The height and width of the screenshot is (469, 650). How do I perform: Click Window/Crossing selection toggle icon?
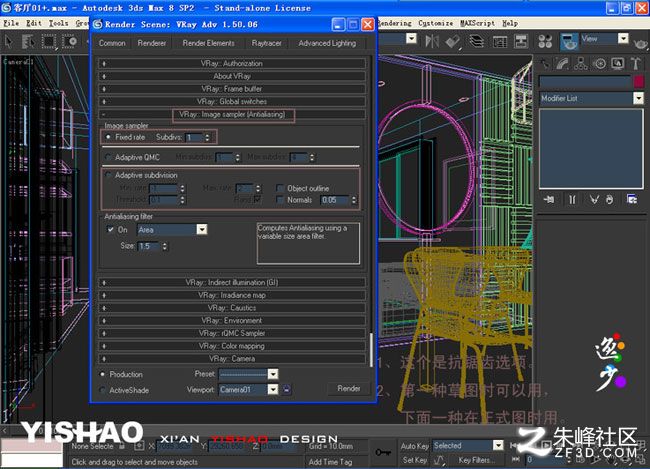click(x=70, y=41)
